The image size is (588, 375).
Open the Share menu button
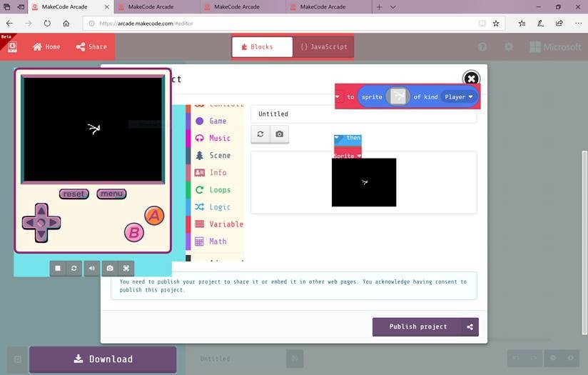click(x=91, y=47)
